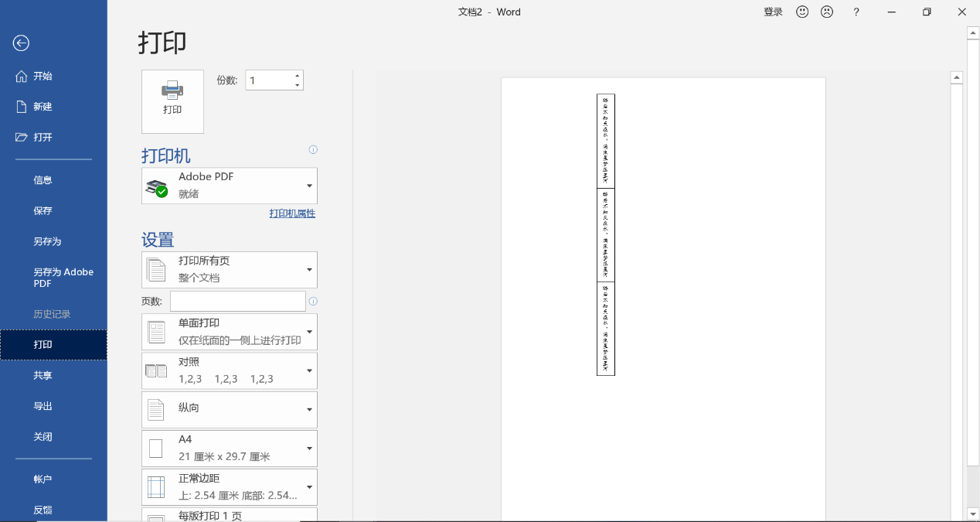Click the info icon next to the 页数 field

coord(313,302)
